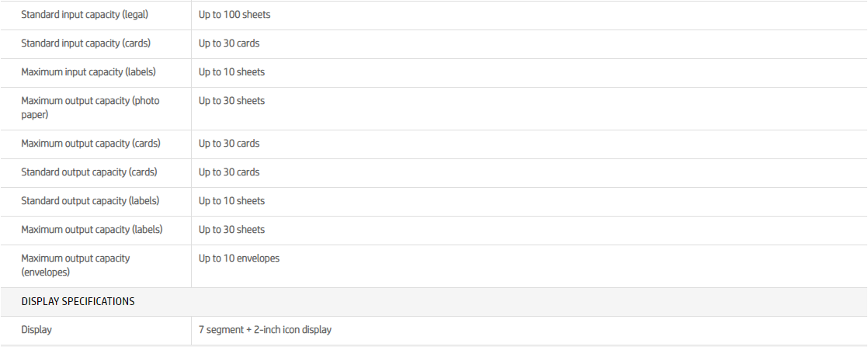Click the value for Maximum output capacity (labels)
Image resolution: width=868 pixels, height=347 pixels.
[x=231, y=230]
